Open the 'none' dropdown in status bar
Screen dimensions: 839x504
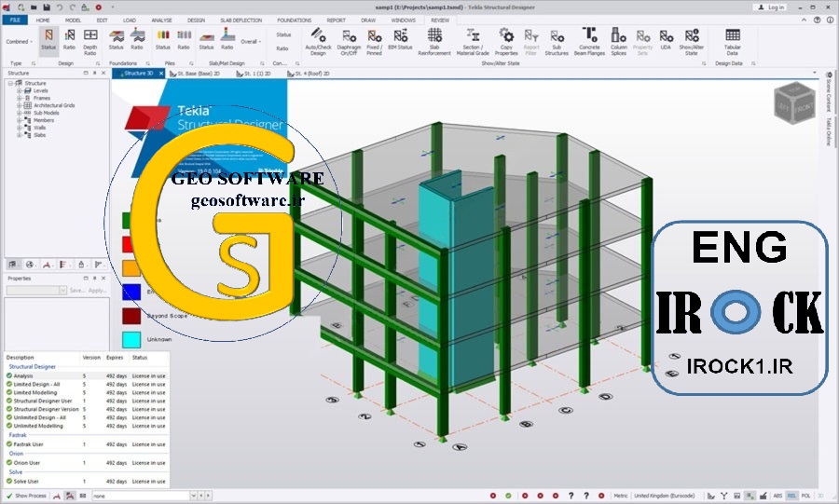tap(193, 496)
